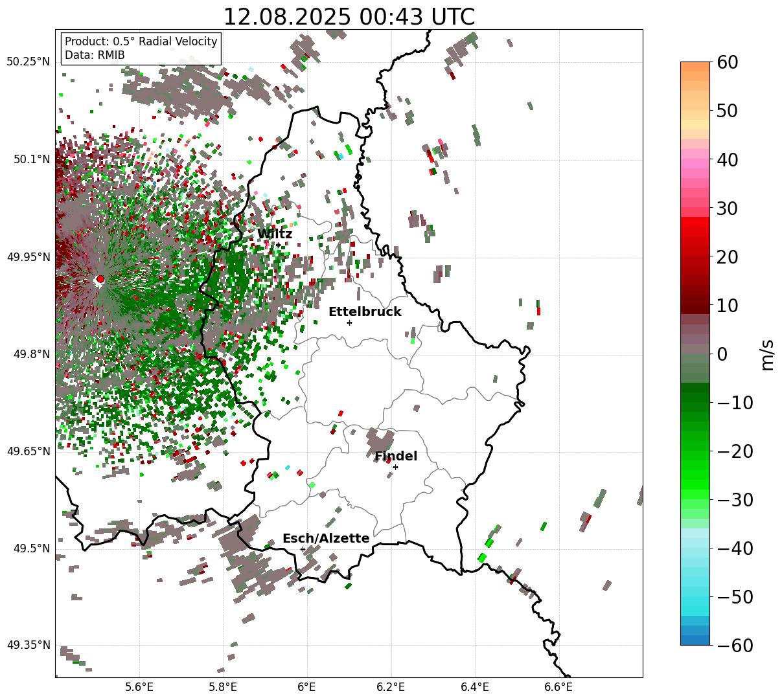Image resolution: width=782 pixels, height=700 pixels.
Task: Select the Wiltz city label
Action: click(x=275, y=234)
